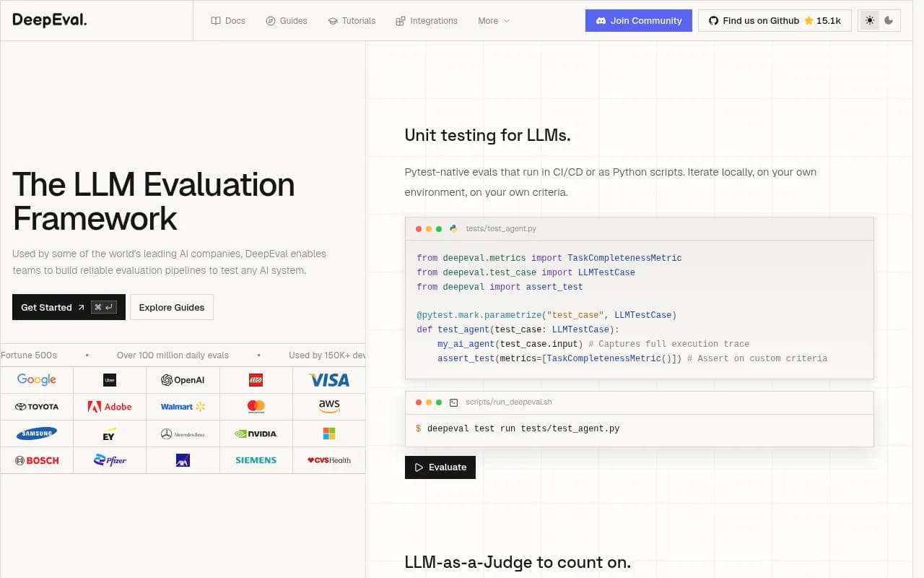Screen dimensions: 924x578
Task: Select the Microsoft logo tile
Action: [329, 433]
